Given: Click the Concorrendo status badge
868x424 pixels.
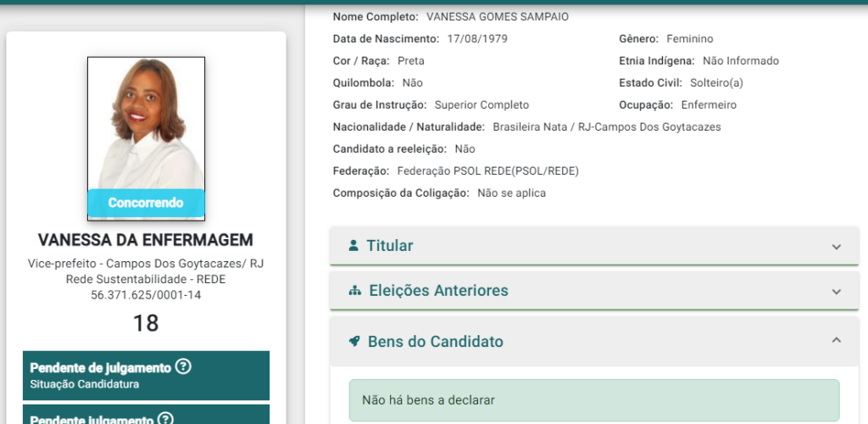Looking at the screenshot, I should pos(146,203).
